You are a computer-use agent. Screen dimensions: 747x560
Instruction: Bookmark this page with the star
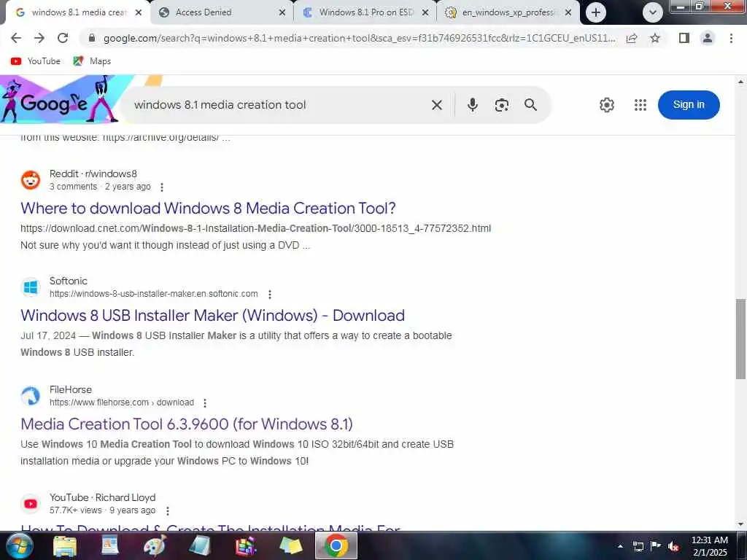(x=655, y=38)
